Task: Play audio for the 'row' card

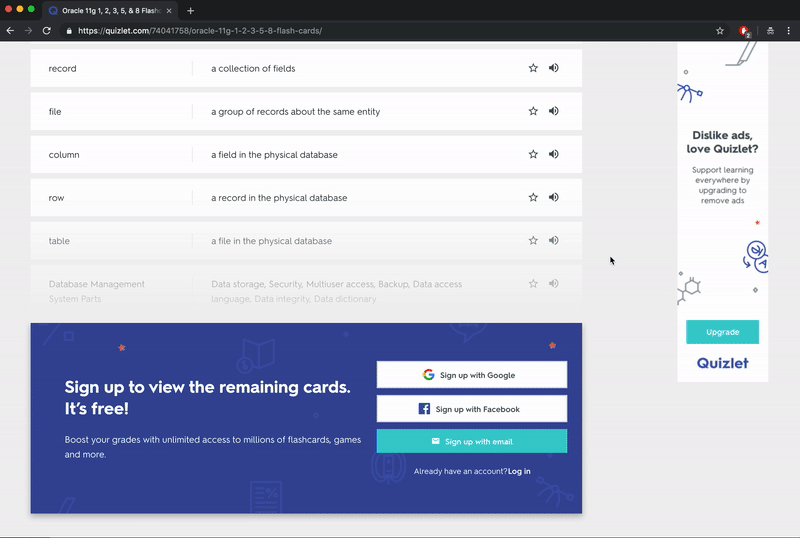Action: point(554,197)
